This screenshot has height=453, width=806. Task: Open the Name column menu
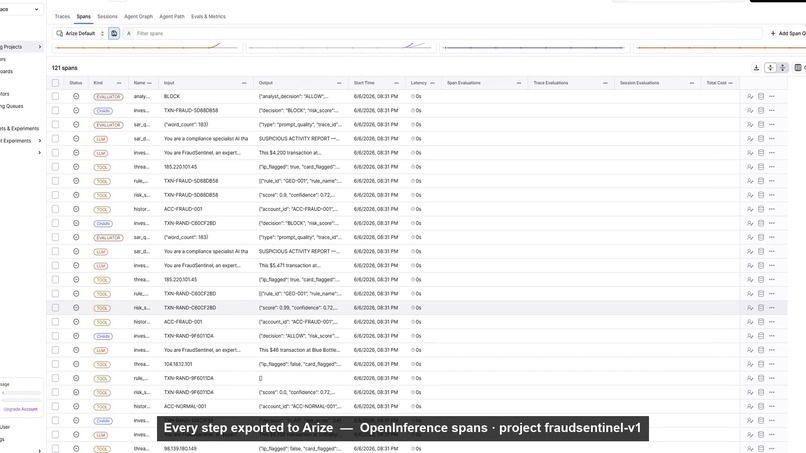150,83
